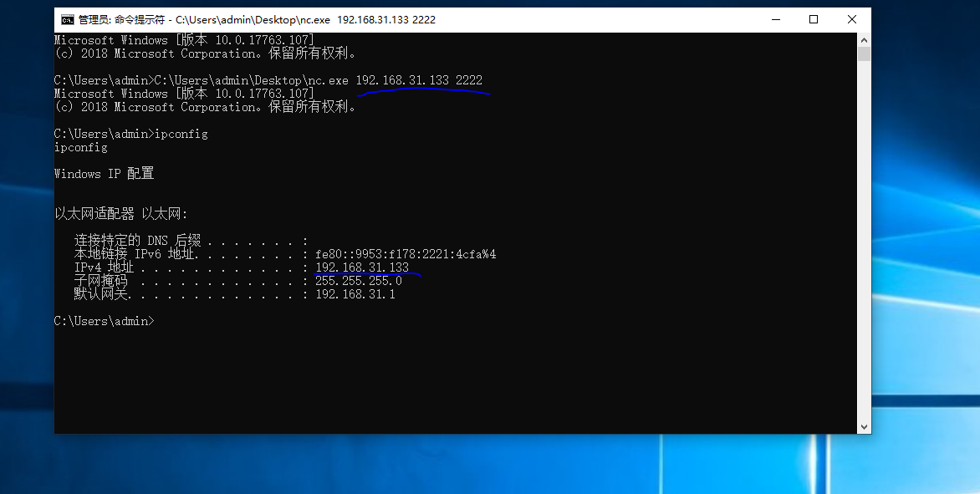This screenshot has height=494, width=980.
Task: Minimize the command prompt window
Action: pos(776,20)
